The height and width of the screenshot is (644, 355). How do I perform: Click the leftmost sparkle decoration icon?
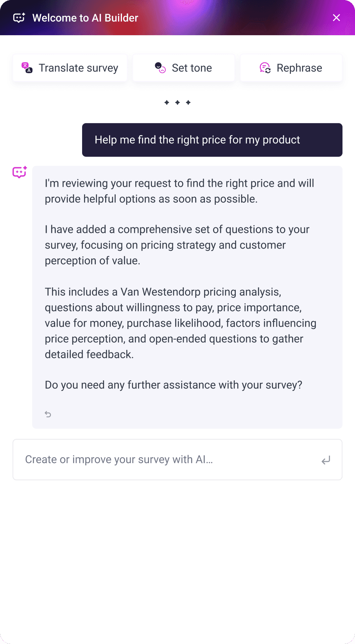point(167,102)
